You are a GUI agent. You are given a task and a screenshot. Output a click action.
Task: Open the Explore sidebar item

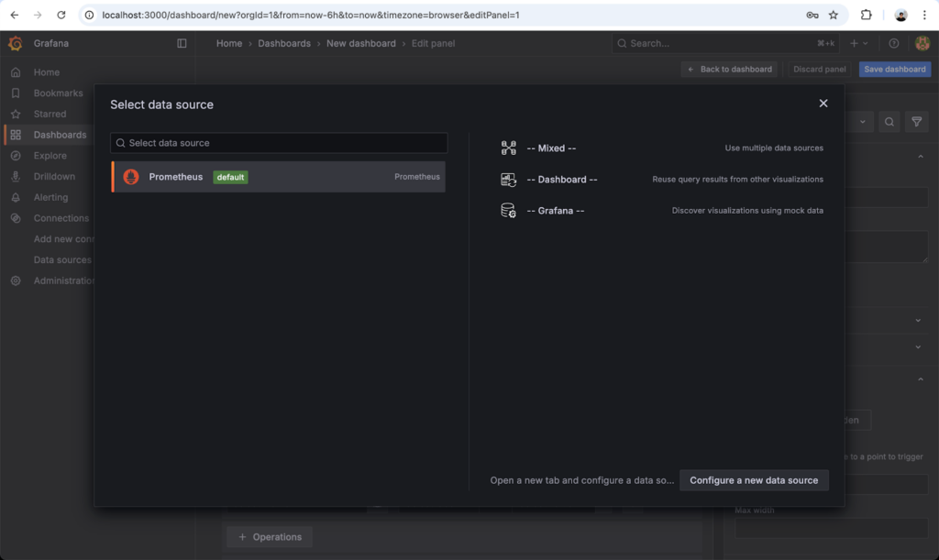click(50, 156)
